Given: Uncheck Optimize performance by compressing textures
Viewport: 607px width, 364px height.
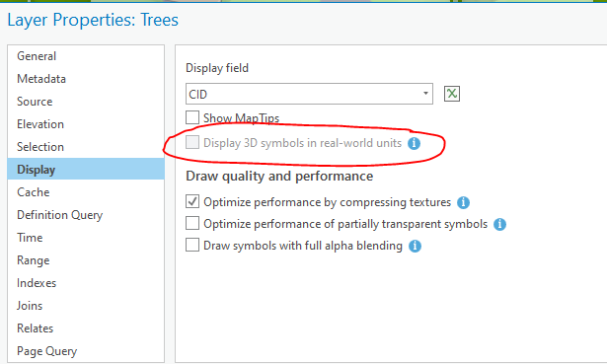Looking at the screenshot, I should (192, 201).
